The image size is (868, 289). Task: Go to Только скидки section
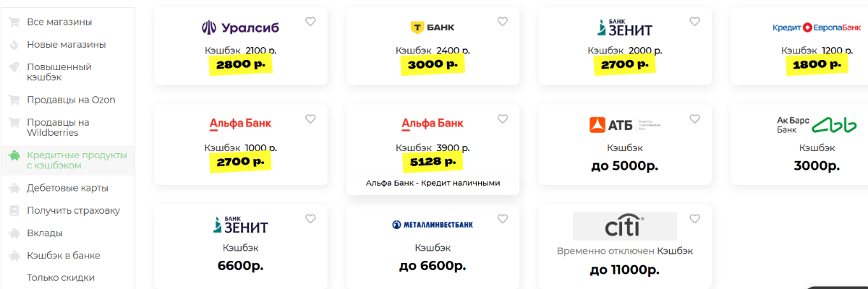pos(60,278)
